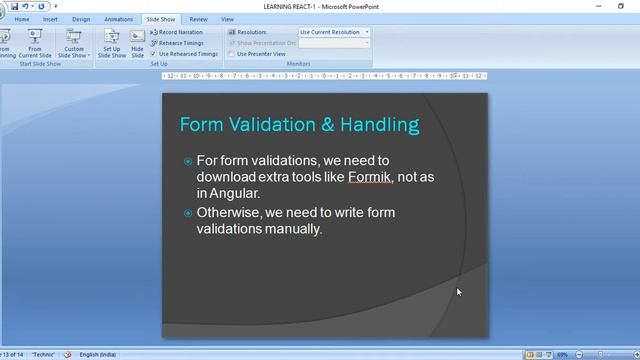Click Rehearse Timings
Image resolution: width=640 pixels, height=360 pixels.
177,43
